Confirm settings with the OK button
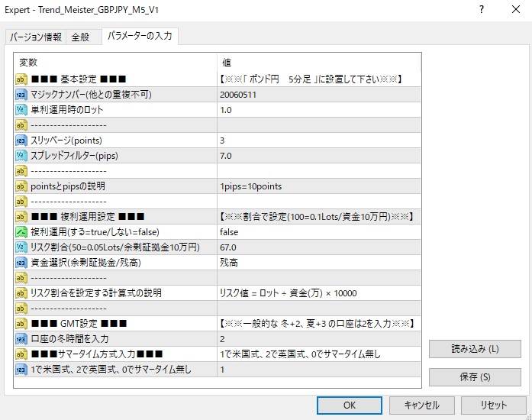Viewport: 532px width, 420px height. tap(349, 405)
